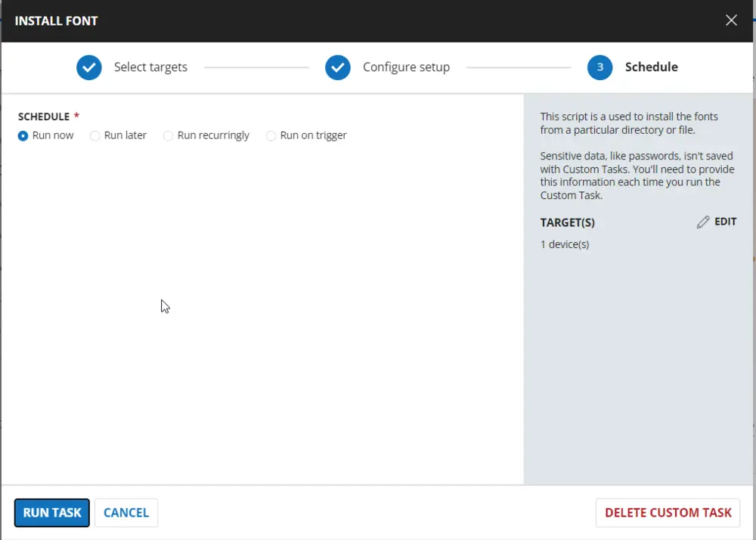Select the Run now radio button

(x=23, y=136)
